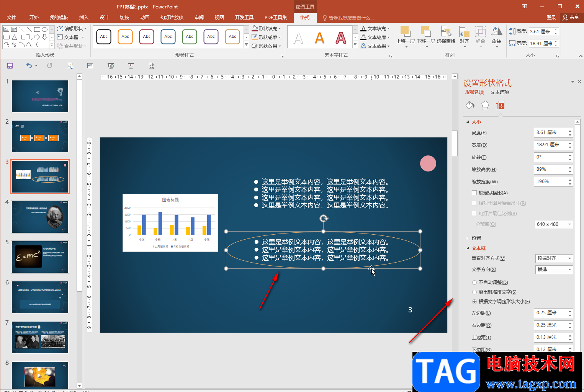Viewport: 584px width, 392px height.
Task: Switch to the 幻灯片放映 slideshow tab
Action: (x=172, y=18)
